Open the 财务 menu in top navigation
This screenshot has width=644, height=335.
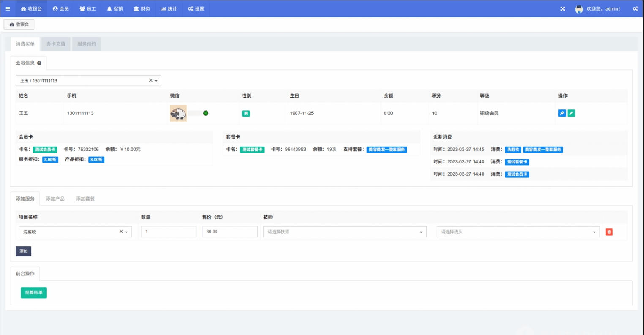(x=142, y=9)
